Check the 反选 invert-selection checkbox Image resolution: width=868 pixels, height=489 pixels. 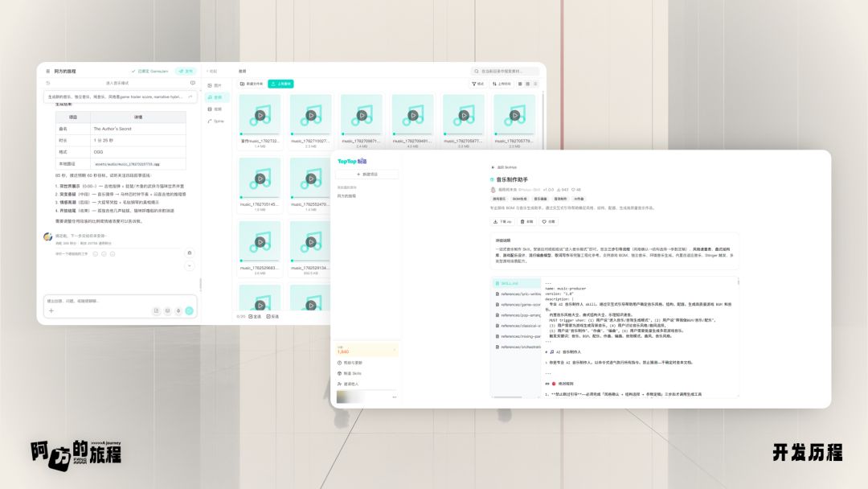point(272,317)
